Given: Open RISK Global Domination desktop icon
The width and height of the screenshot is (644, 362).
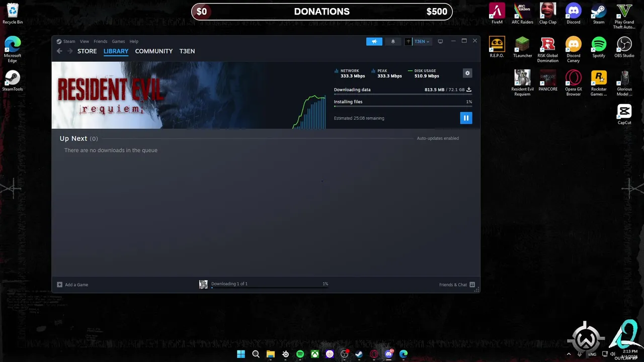Looking at the screenshot, I should click(548, 50).
